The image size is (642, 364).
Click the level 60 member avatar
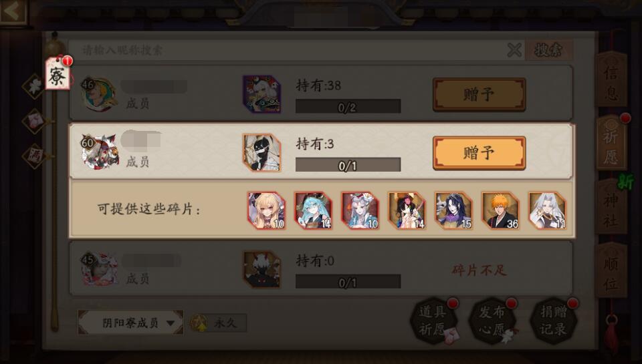point(100,152)
